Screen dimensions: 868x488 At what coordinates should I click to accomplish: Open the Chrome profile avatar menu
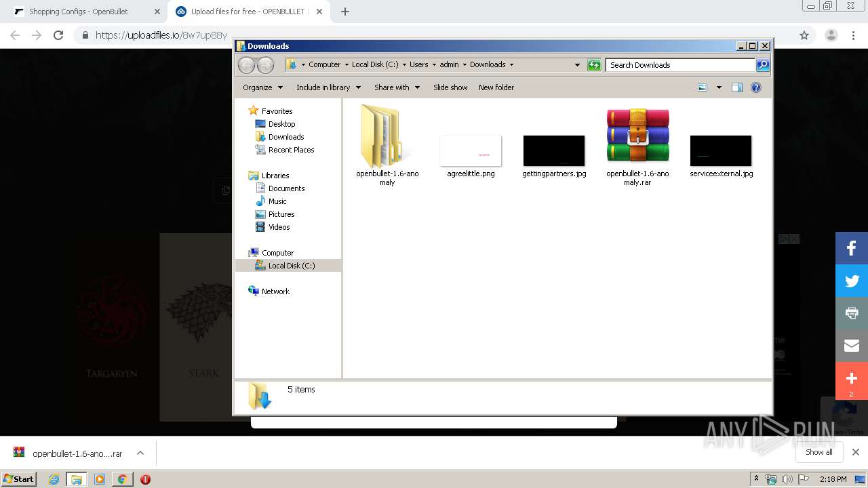[x=831, y=35]
